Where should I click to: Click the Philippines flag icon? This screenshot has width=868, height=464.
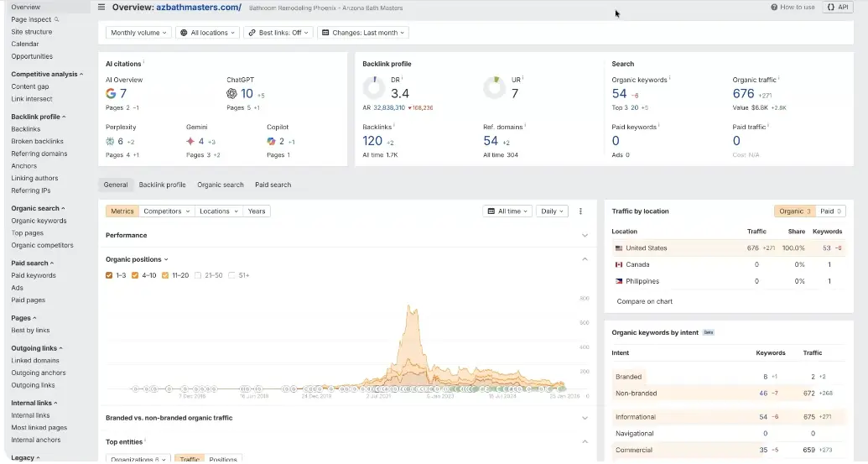[619, 281]
